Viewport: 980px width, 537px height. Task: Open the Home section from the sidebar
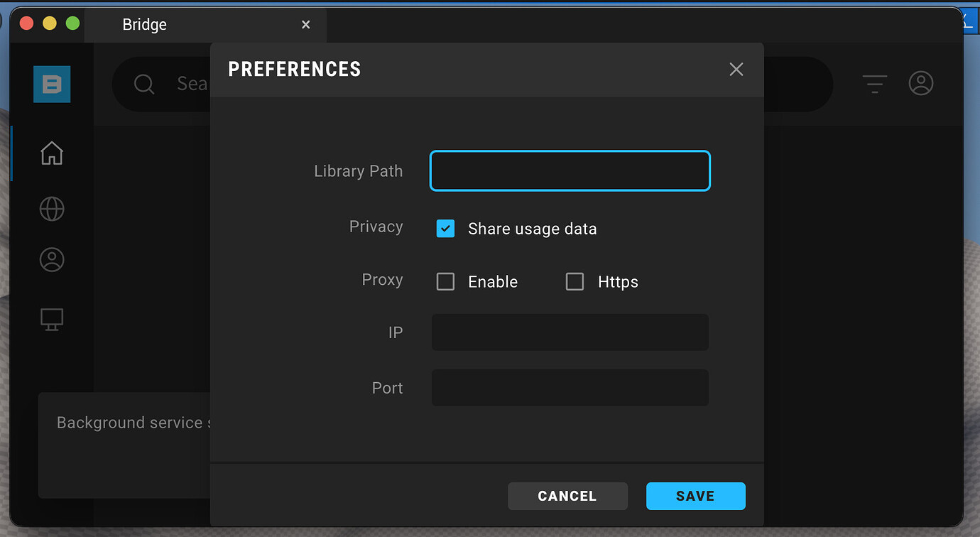[51, 153]
